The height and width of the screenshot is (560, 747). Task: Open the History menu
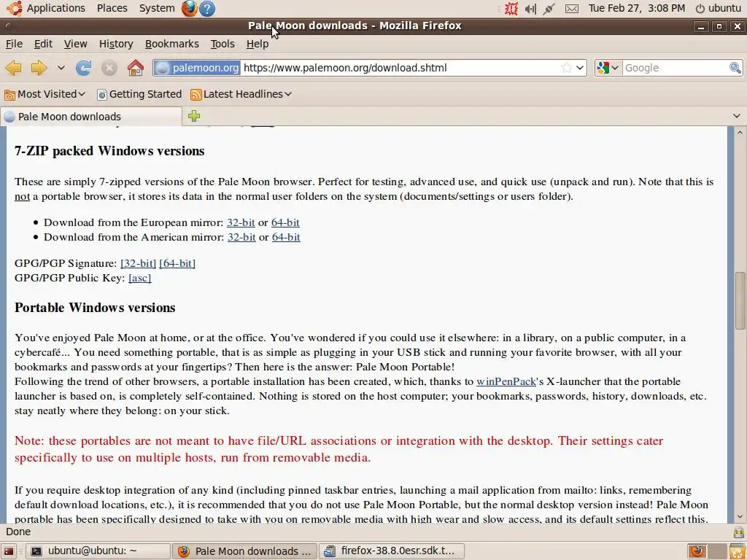tap(116, 44)
